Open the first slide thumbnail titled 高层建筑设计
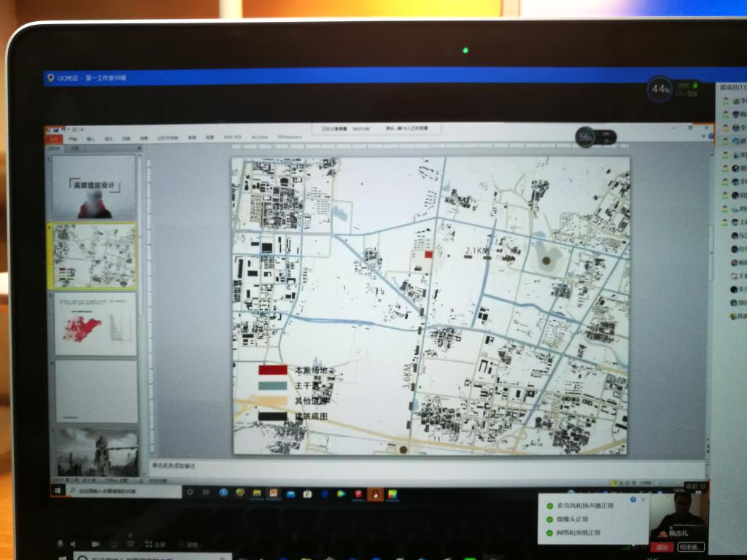This screenshot has height=560, width=747. tap(95, 187)
